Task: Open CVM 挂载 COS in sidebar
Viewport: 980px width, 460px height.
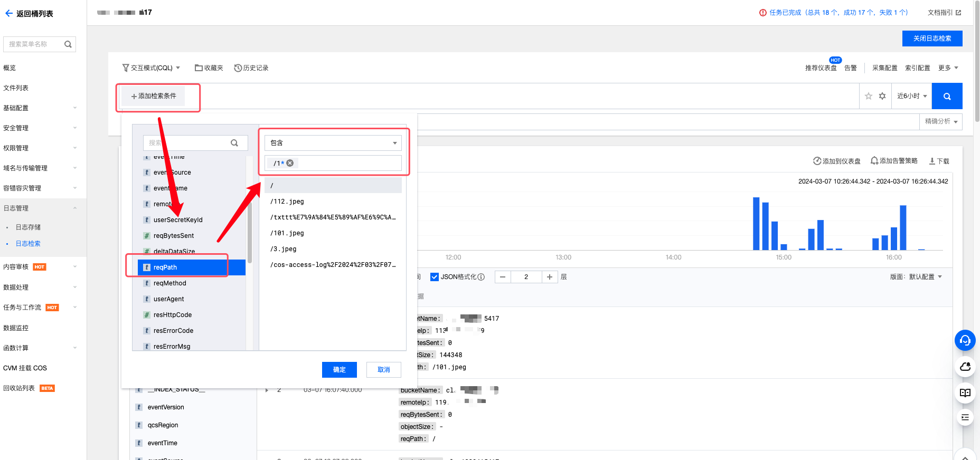Action: click(x=25, y=368)
